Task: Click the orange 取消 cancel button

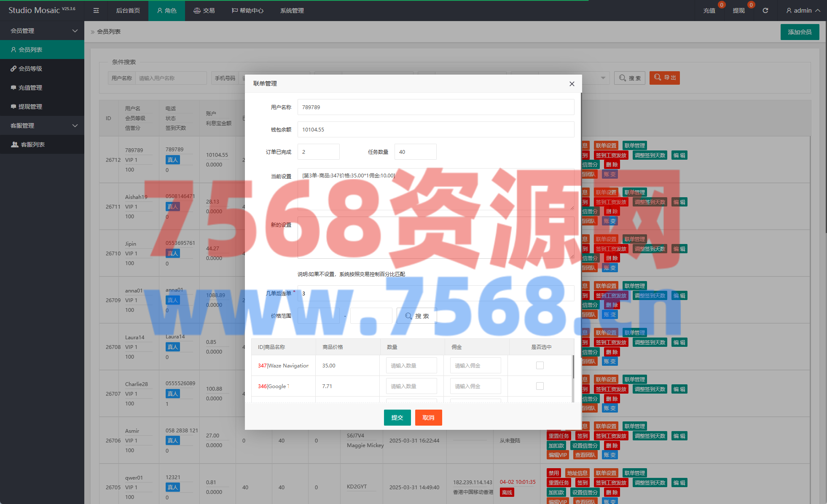Action: click(x=428, y=418)
